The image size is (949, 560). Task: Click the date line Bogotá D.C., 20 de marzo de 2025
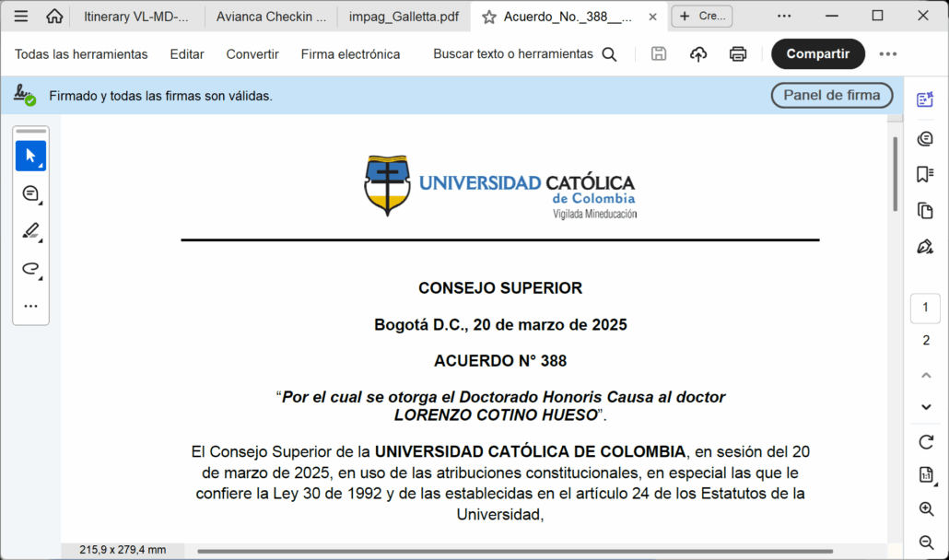click(x=500, y=325)
